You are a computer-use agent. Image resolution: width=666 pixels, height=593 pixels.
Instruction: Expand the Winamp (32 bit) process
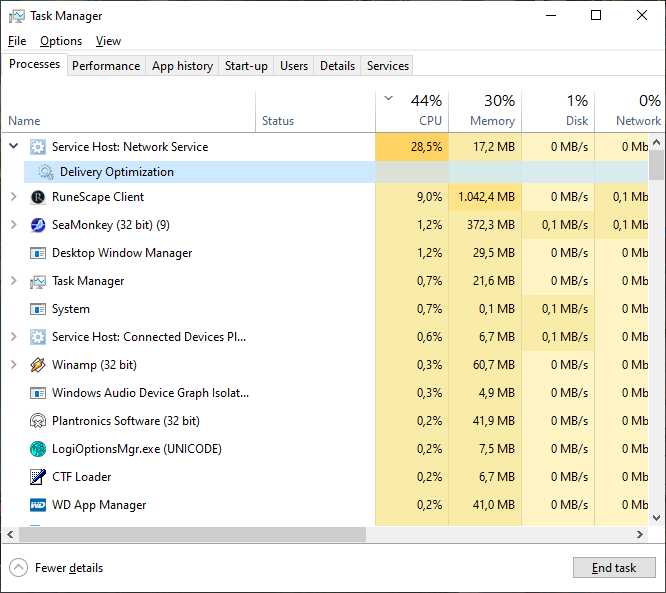(14, 364)
